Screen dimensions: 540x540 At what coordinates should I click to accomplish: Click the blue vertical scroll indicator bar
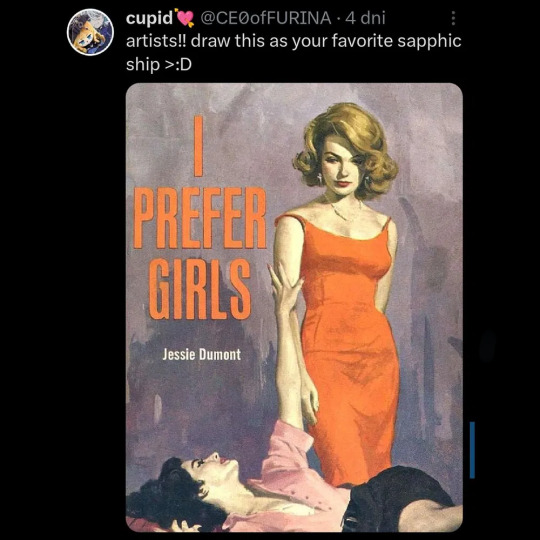[x=472, y=450]
